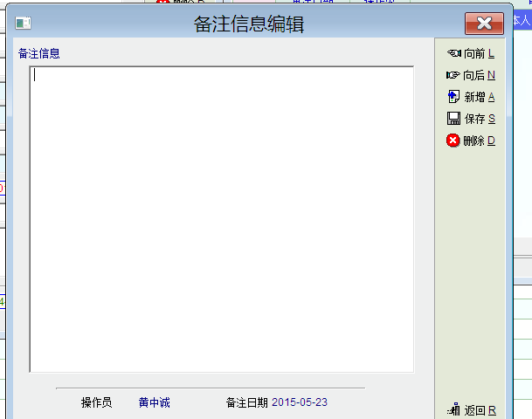Focus the large 备注信息 text area
The height and width of the screenshot is (419, 532).
coord(221,218)
